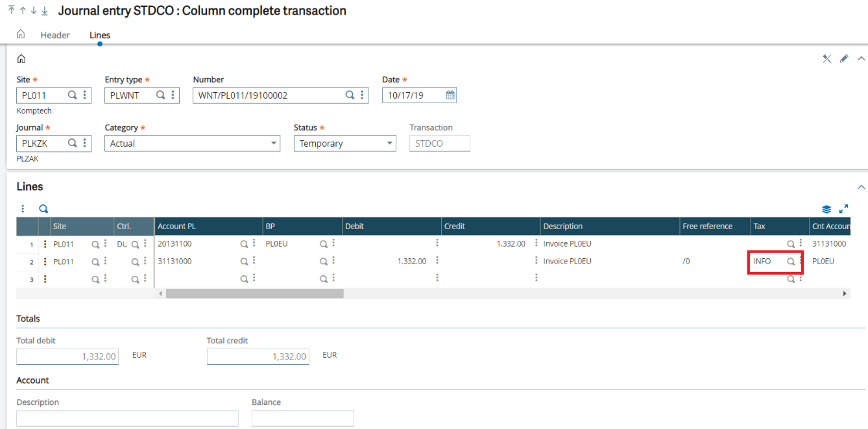Search within the Lines grid
This screenshot has height=429, width=868.
coord(43,209)
